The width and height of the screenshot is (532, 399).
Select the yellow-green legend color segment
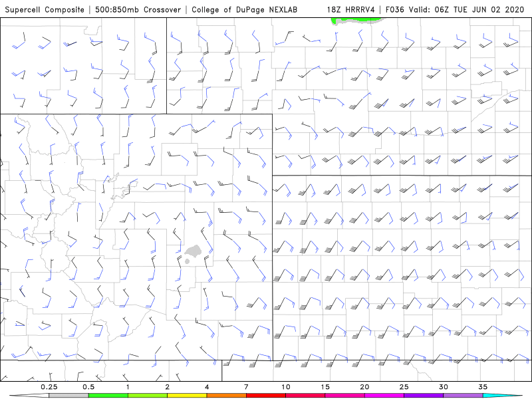point(148,396)
